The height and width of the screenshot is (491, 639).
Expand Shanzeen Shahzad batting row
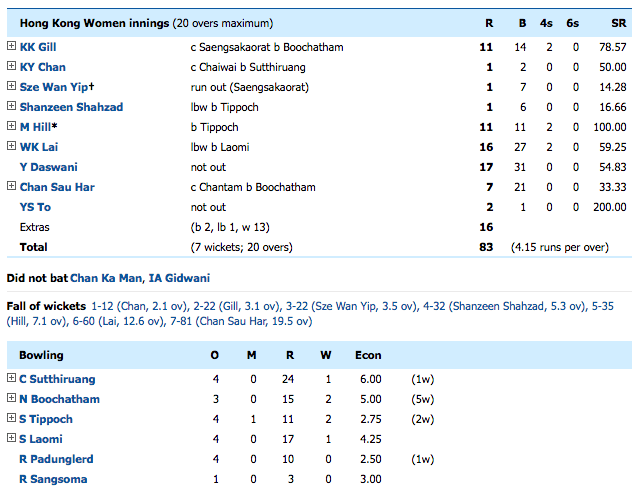tap(11, 106)
